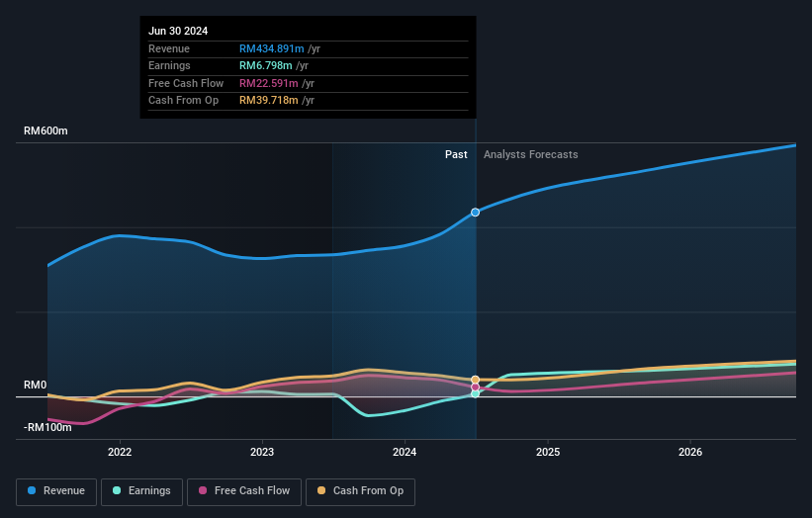
Task: Click the blue Revenue data point marker
Action: (475, 213)
